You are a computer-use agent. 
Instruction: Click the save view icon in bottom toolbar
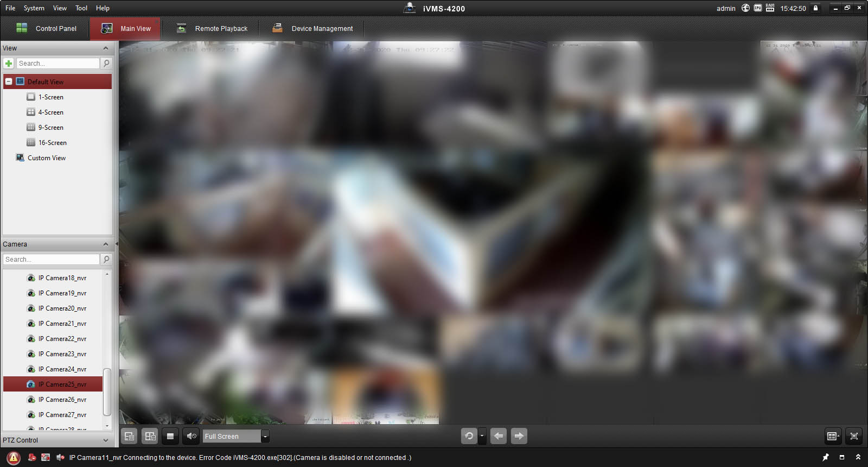[x=129, y=436]
